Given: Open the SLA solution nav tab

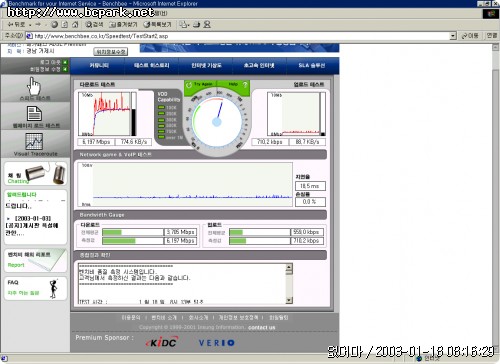Looking at the screenshot, I should click(x=312, y=66).
